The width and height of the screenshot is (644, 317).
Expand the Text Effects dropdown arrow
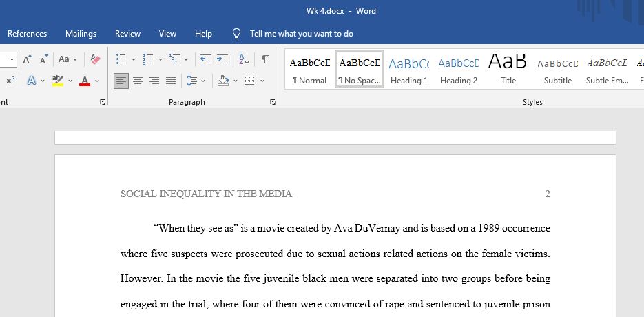click(43, 81)
